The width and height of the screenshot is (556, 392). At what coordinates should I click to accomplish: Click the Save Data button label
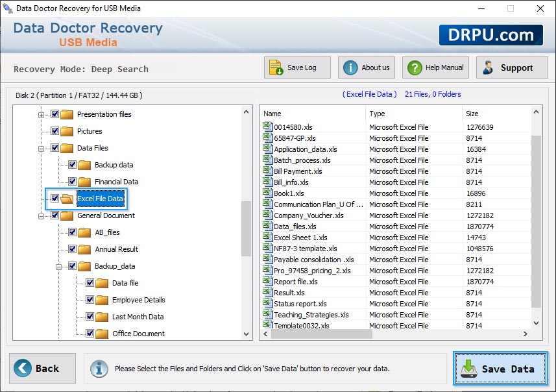[508, 369]
